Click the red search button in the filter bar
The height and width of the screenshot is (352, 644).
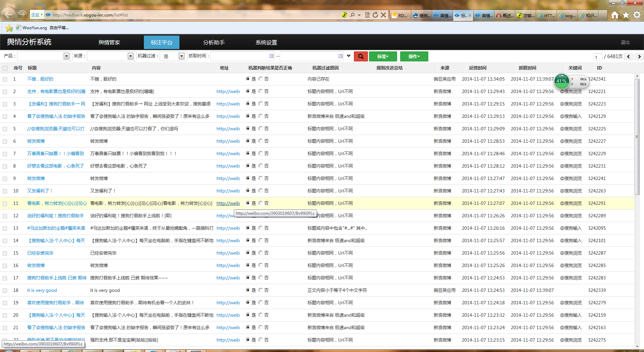click(x=361, y=56)
